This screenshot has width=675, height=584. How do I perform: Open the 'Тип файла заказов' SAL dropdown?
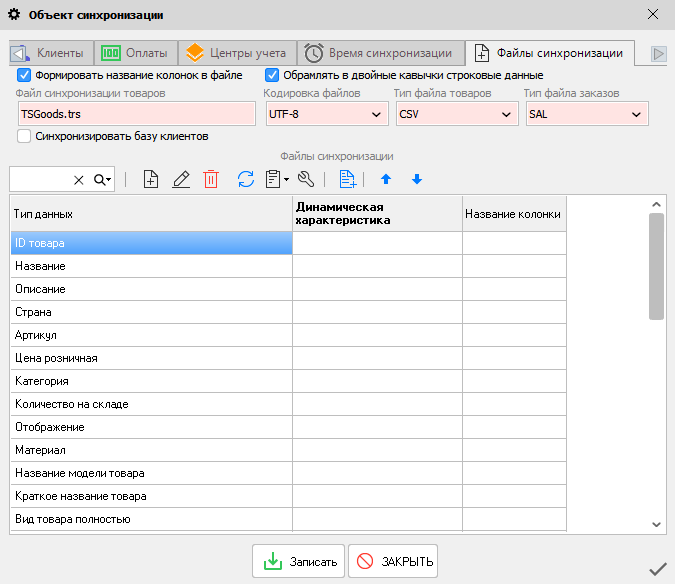click(587, 114)
